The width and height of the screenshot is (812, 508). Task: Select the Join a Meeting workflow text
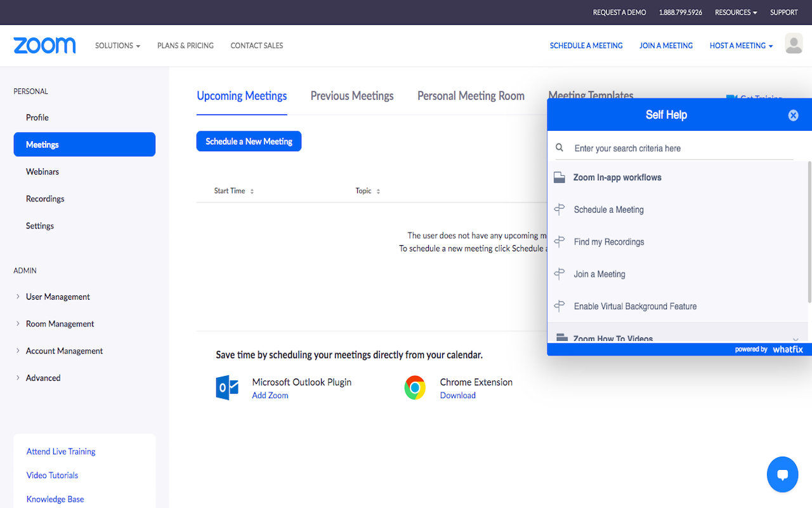pos(599,274)
